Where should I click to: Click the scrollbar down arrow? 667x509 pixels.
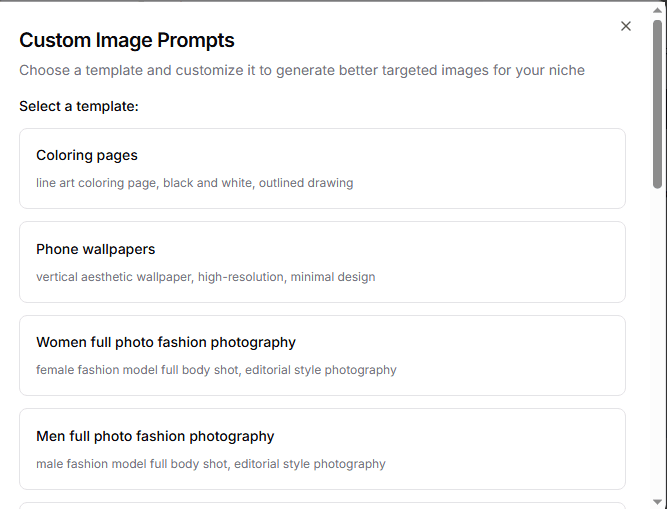pyautogui.click(x=657, y=502)
